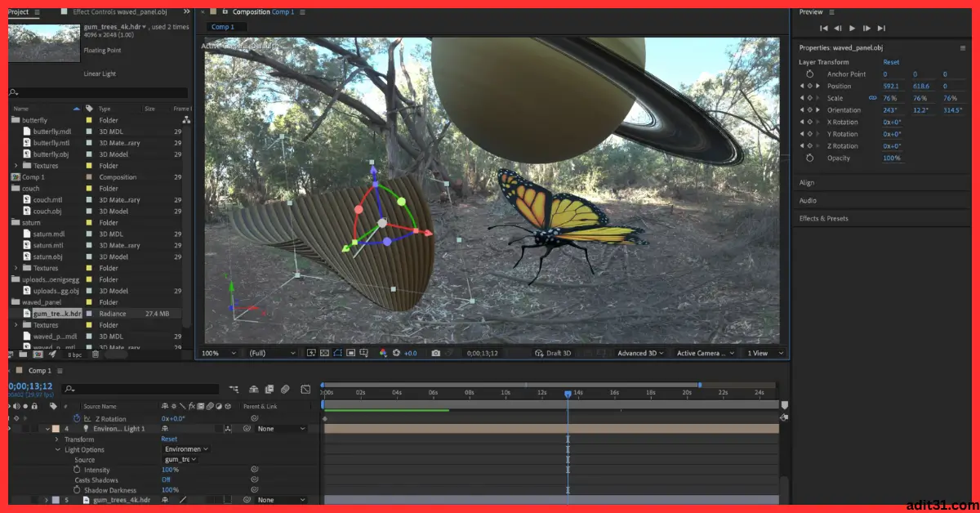Viewport: 980px width, 513px height.
Task: Go to next Orientation keyframe
Action: click(x=818, y=110)
